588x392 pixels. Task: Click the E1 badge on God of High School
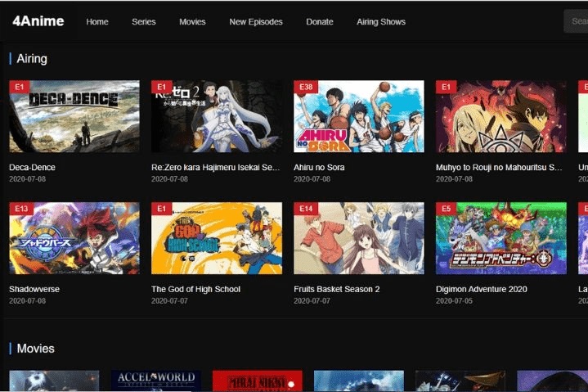tap(162, 209)
